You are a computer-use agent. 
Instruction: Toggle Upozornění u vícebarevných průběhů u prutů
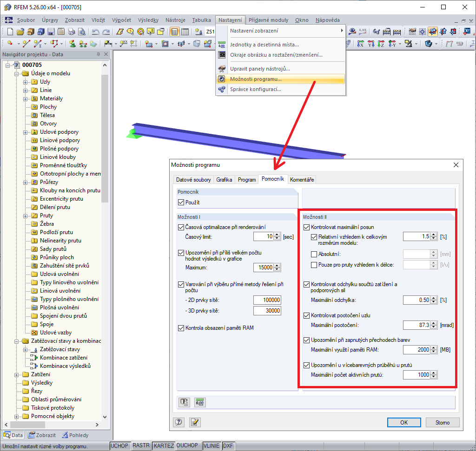[x=307, y=365]
